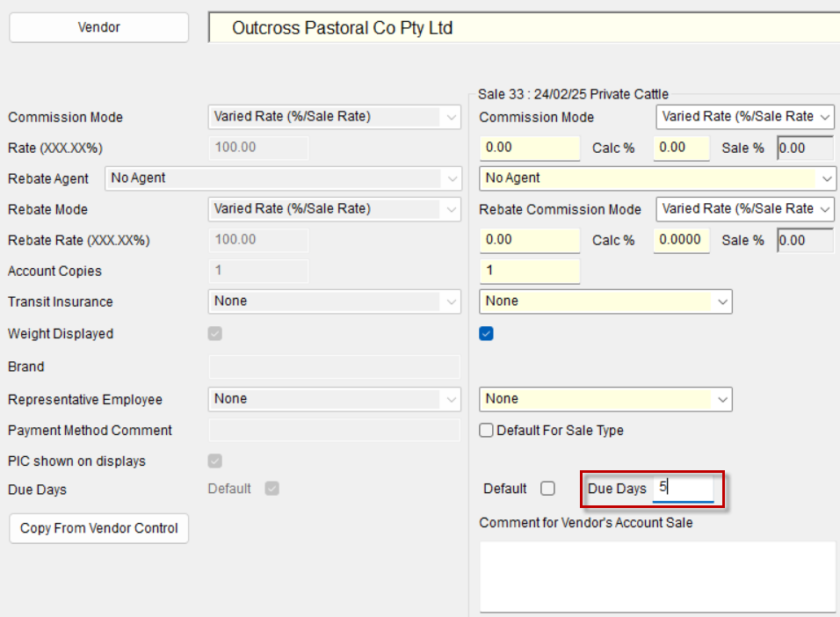
Task: Click the rebate Calc % field showing 0.0000
Action: [681, 240]
